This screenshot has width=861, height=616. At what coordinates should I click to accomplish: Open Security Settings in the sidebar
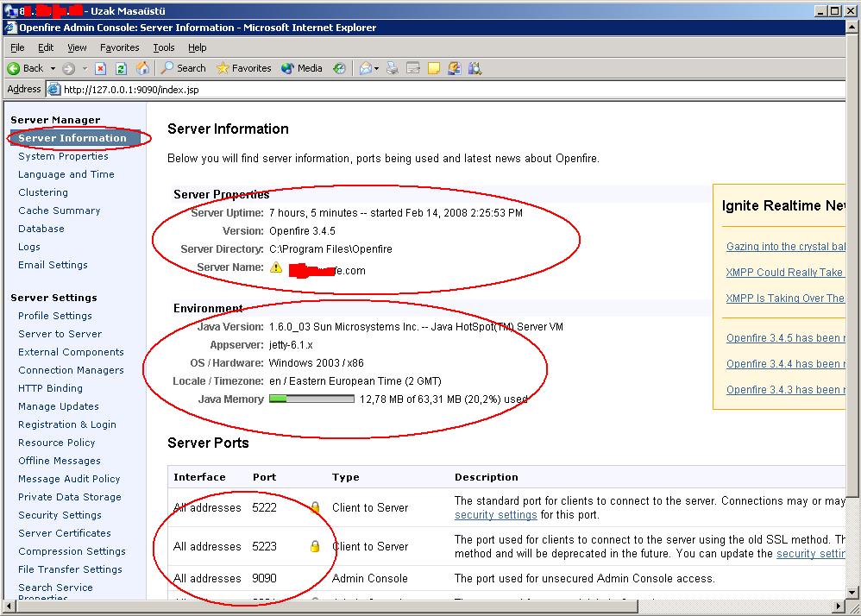pyautogui.click(x=60, y=515)
